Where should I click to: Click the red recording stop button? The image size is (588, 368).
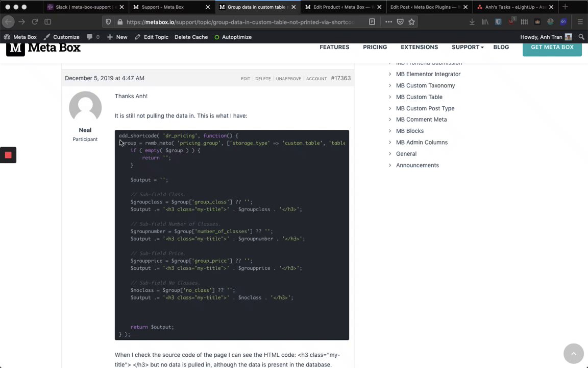tap(8, 155)
